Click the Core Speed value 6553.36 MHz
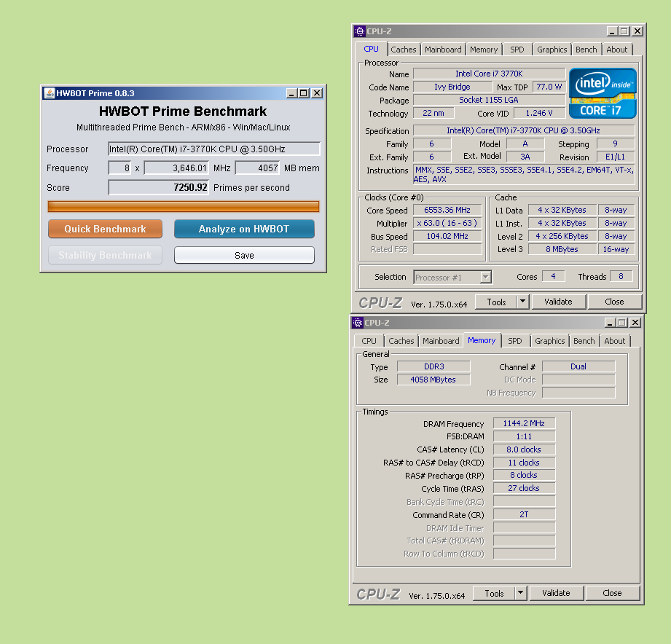This screenshot has height=644, width=671. (447, 210)
